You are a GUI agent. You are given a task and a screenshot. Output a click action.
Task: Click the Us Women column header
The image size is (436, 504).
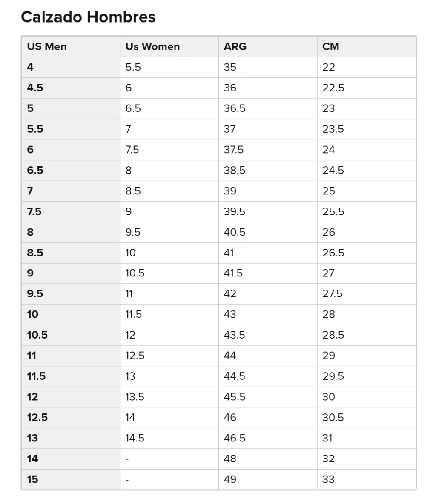click(152, 46)
